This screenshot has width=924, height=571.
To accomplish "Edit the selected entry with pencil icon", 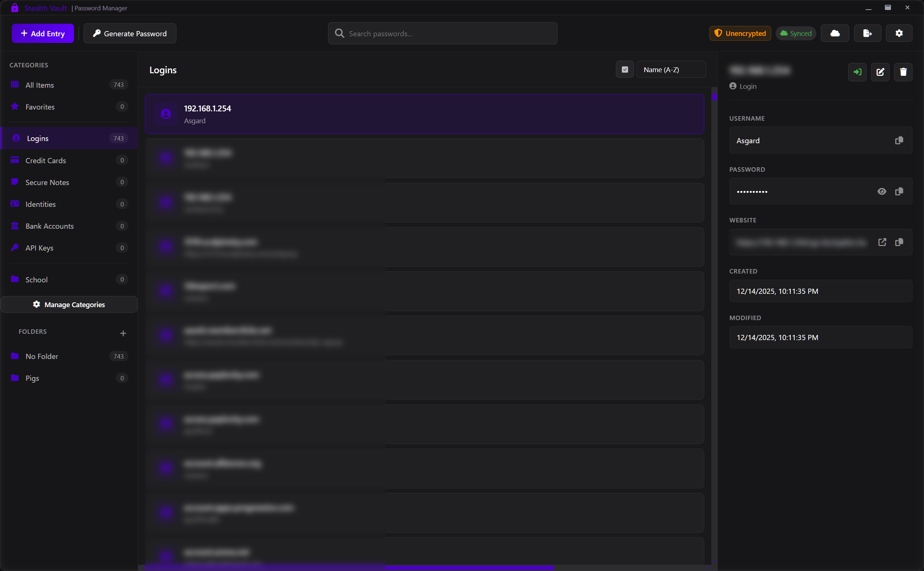I will pos(880,72).
